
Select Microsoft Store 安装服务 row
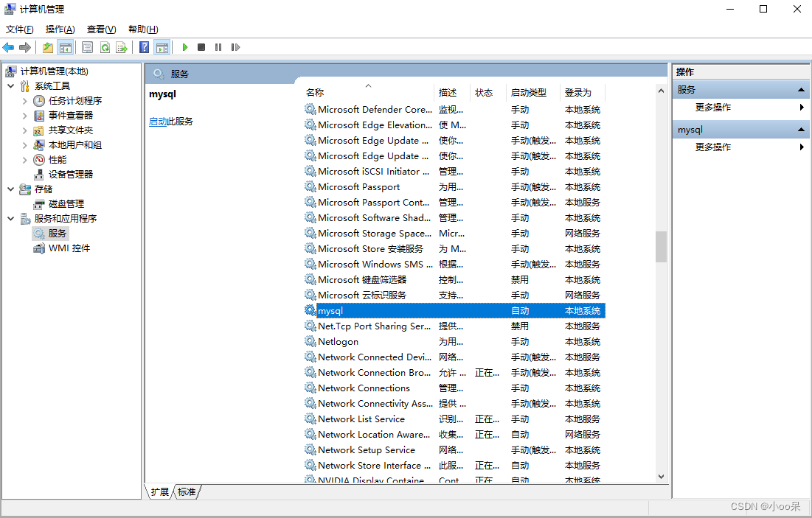[454, 249]
